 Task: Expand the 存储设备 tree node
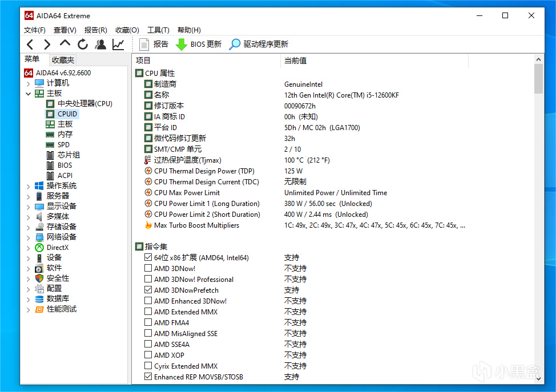click(29, 228)
